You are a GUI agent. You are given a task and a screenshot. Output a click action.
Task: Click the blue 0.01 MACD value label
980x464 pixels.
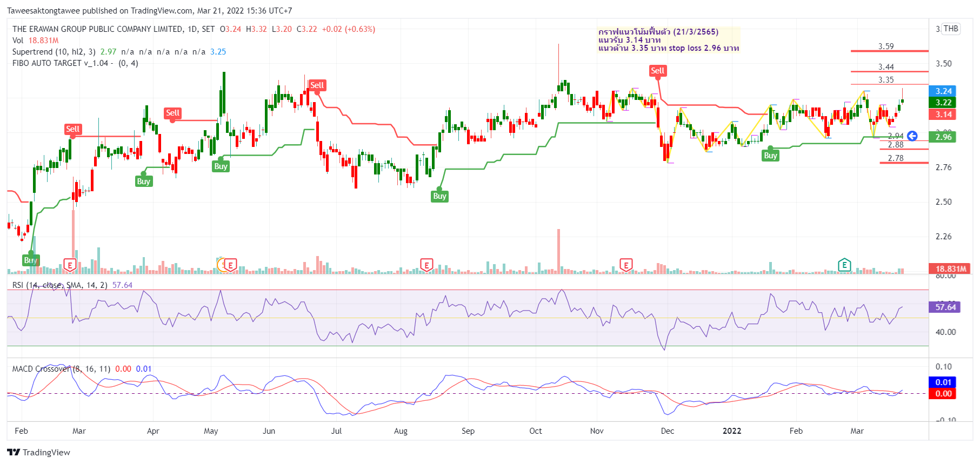click(943, 382)
